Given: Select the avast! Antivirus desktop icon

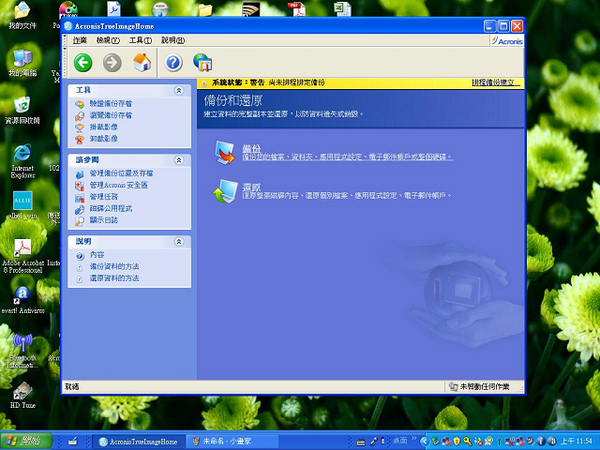Looking at the screenshot, I should click(22, 300).
